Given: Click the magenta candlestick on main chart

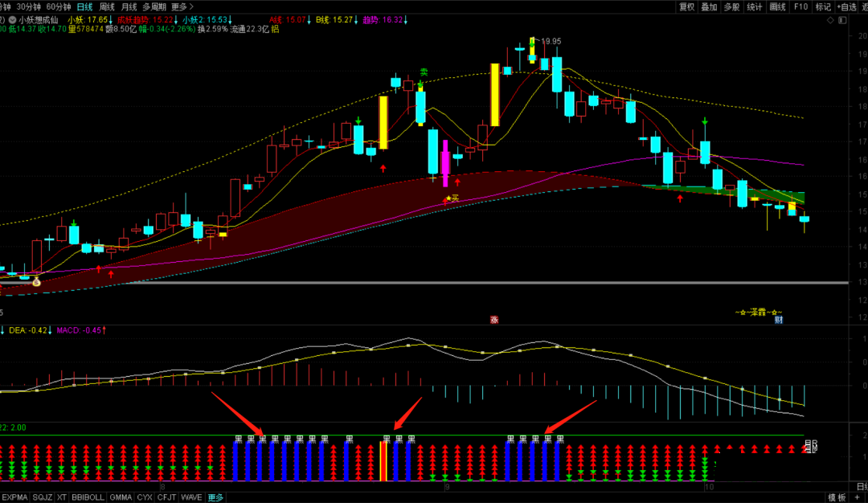Looking at the screenshot, I should click(x=445, y=162).
